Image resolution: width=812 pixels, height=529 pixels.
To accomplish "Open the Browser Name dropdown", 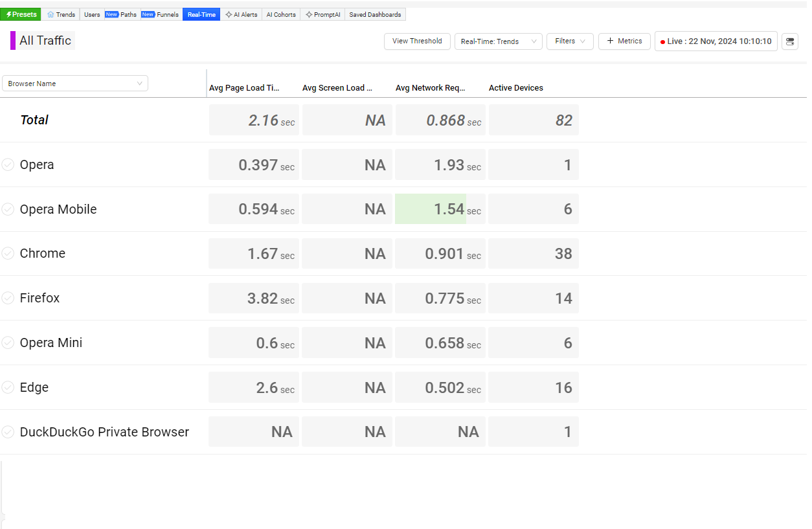I will click(75, 84).
